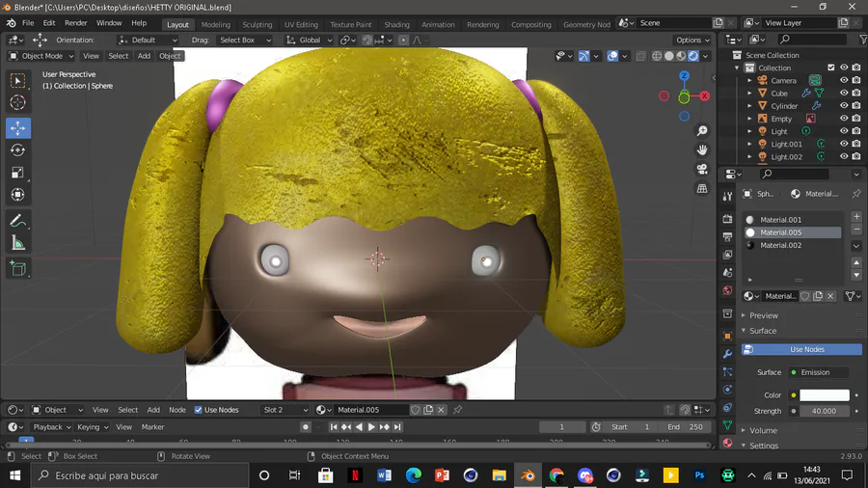The width and height of the screenshot is (868, 488).
Task: Switch to rendered viewport shading
Action: coord(693,56)
